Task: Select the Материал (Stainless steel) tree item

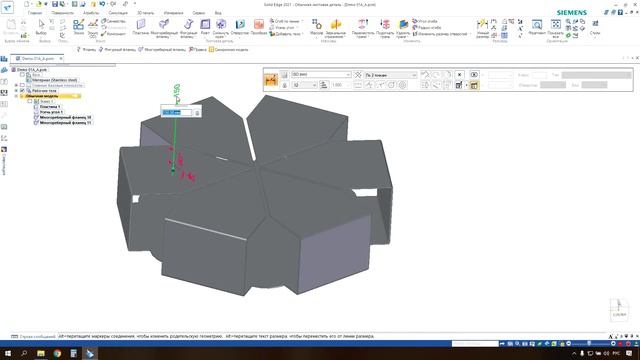Action: tap(55, 80)
